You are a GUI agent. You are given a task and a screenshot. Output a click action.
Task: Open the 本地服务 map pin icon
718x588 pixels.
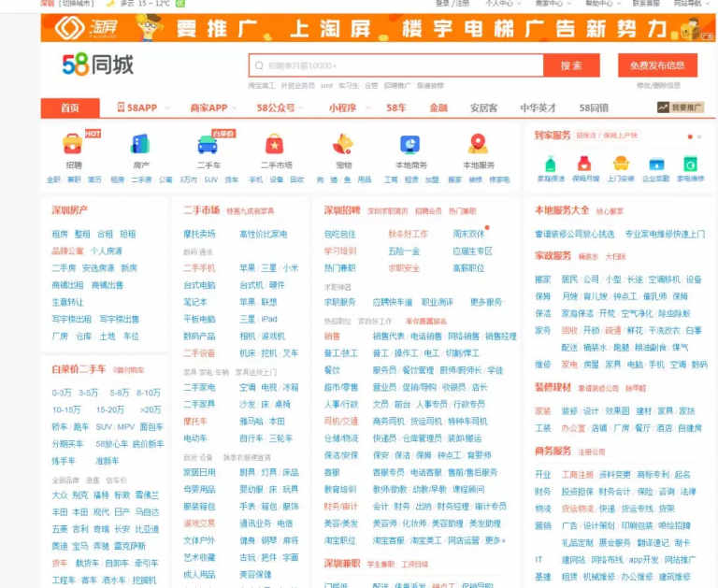coord(478,144)
